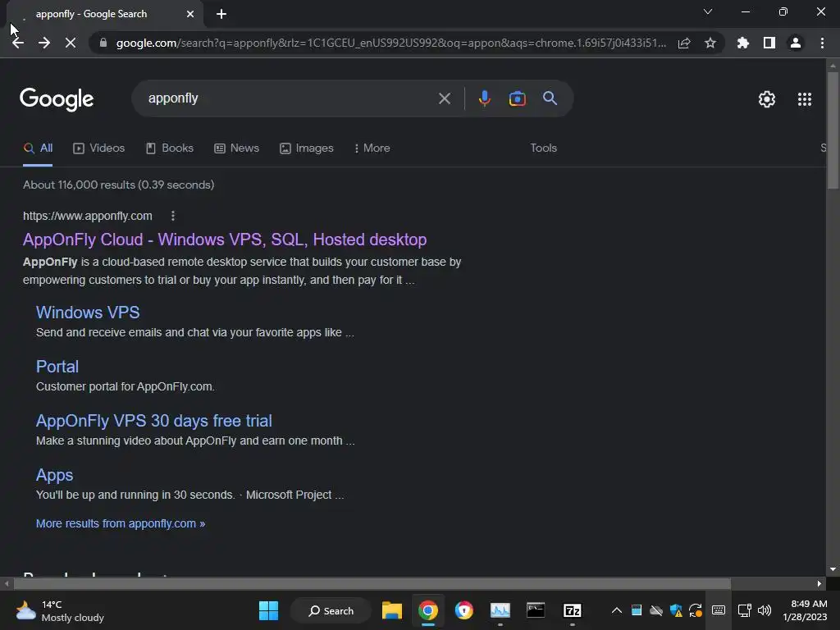
Task: Click the scroll-right arrow at the bottom
Action: coord(819,583)
